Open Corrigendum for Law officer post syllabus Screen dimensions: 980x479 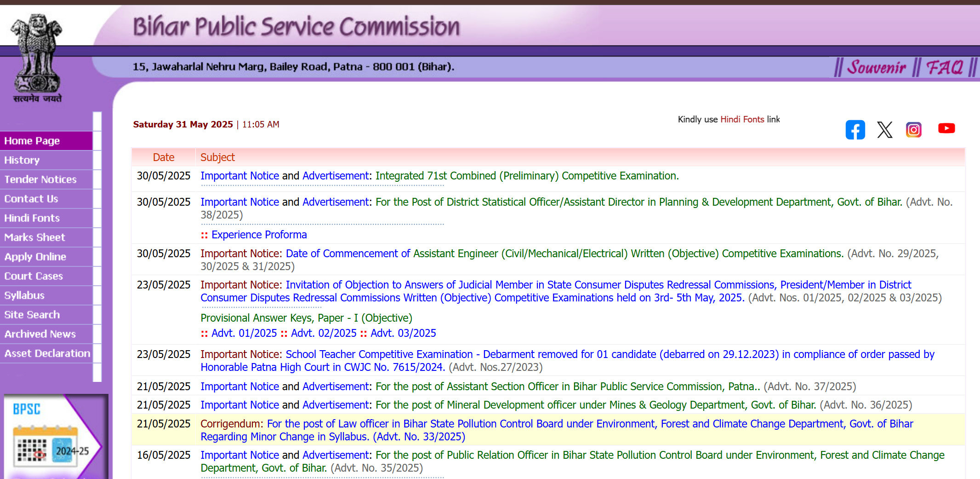click(x=557, y=430)
